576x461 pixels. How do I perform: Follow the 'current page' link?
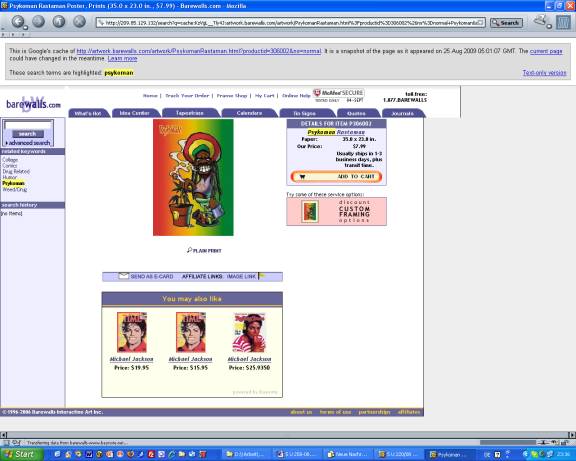click(x=546, y=51)
